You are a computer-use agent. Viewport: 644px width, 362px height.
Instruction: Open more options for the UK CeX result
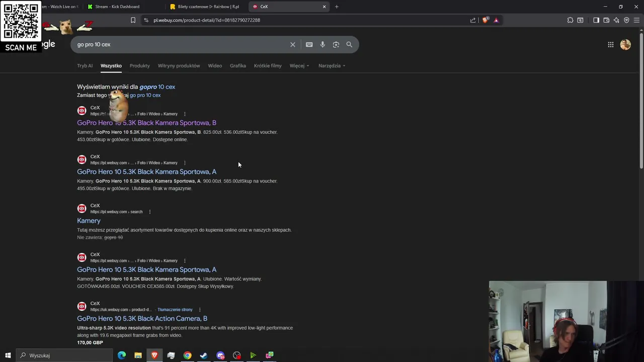200,310
